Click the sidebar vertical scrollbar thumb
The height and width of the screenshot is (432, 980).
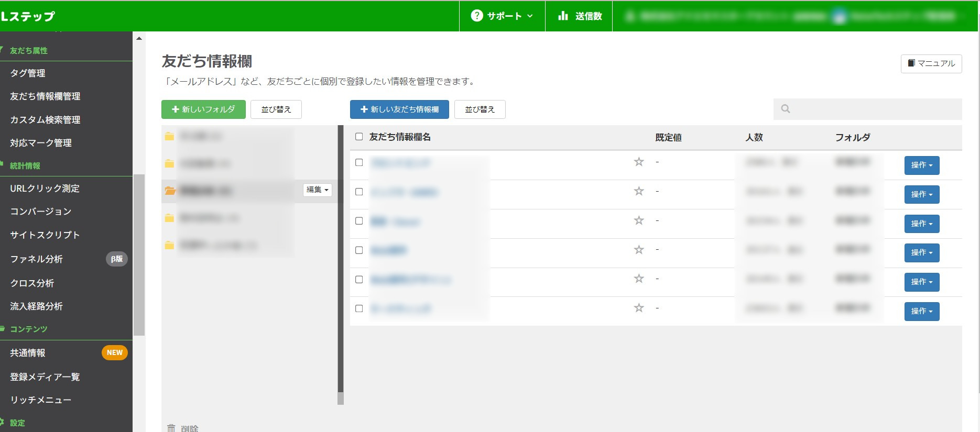[x=139, y=254]
